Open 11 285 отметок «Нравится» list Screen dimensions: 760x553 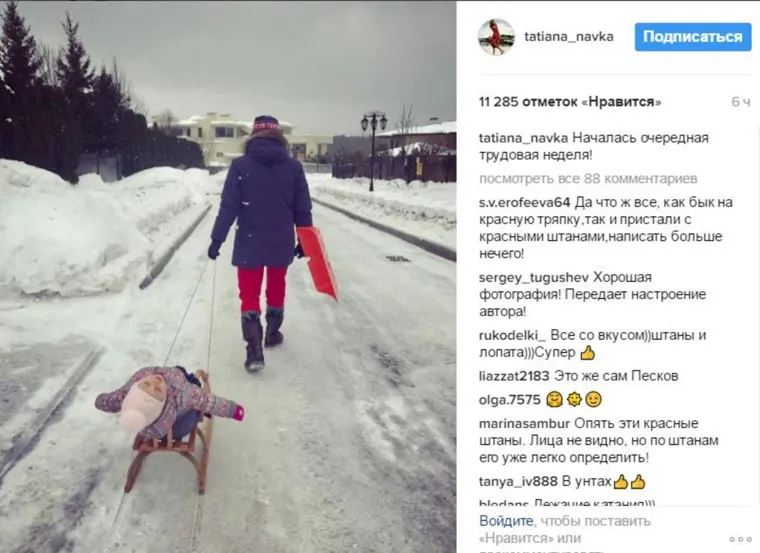(x=570, y=102)
